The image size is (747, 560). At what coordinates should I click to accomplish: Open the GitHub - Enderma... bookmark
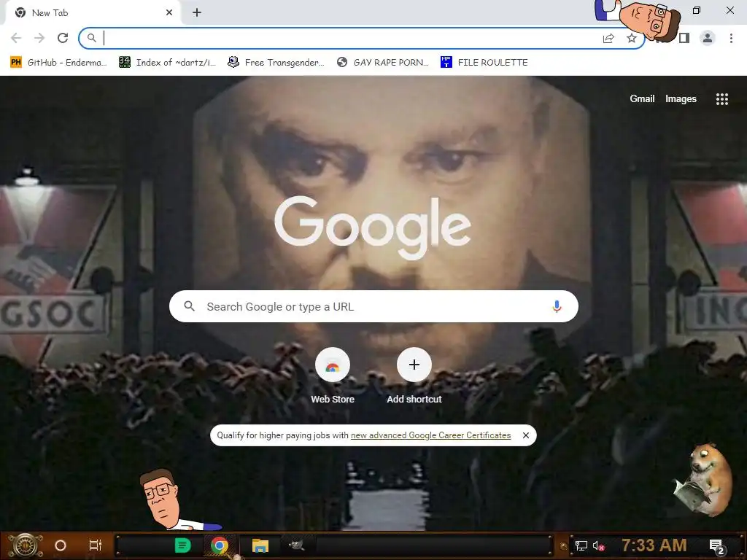point(58,63)
